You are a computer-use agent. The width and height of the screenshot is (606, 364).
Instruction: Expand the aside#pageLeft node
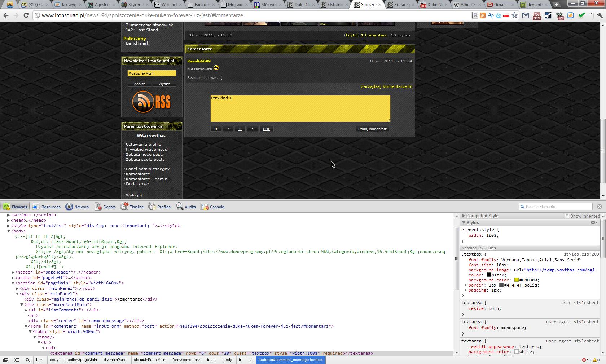tap(13, 278)
